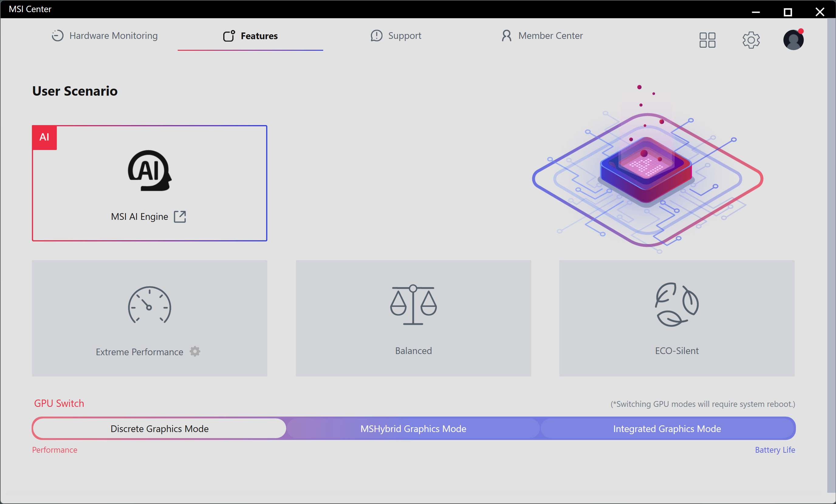Click the user profile avatar

793,40
